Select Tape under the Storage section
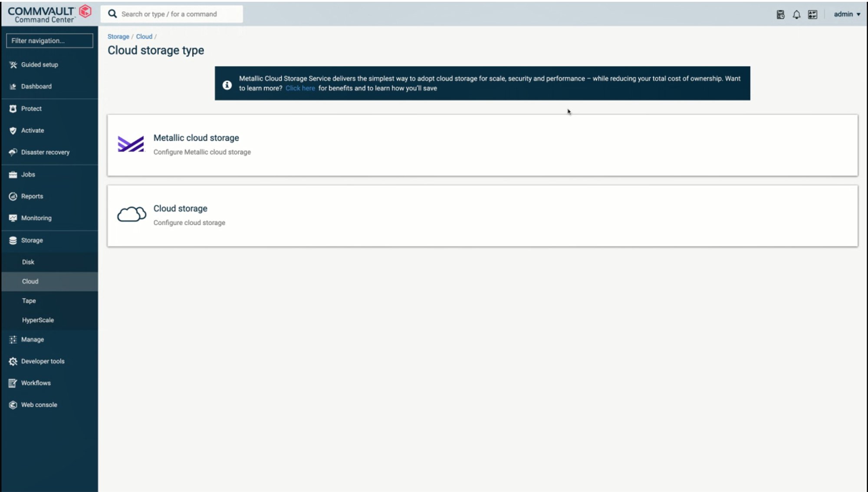The image size is (868, 492). [x=29, y=300]
